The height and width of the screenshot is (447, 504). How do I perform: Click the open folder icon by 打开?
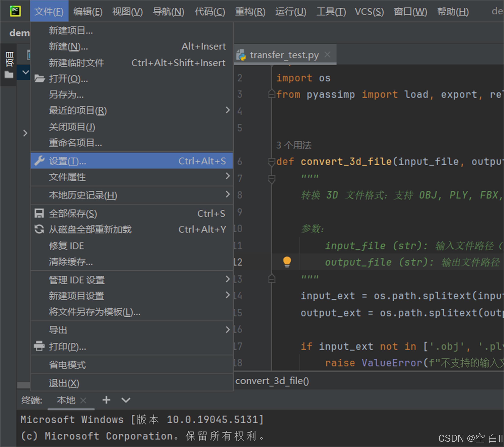[x=39, y=79]
